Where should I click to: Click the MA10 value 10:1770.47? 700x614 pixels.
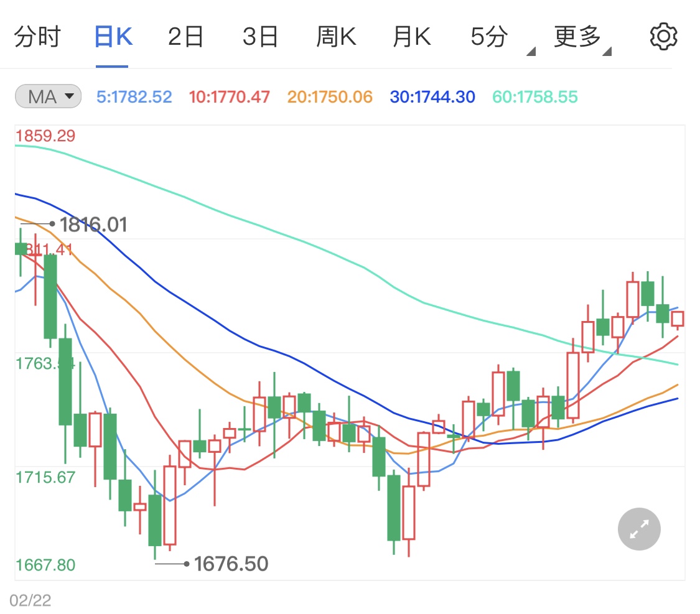point(230,97)
